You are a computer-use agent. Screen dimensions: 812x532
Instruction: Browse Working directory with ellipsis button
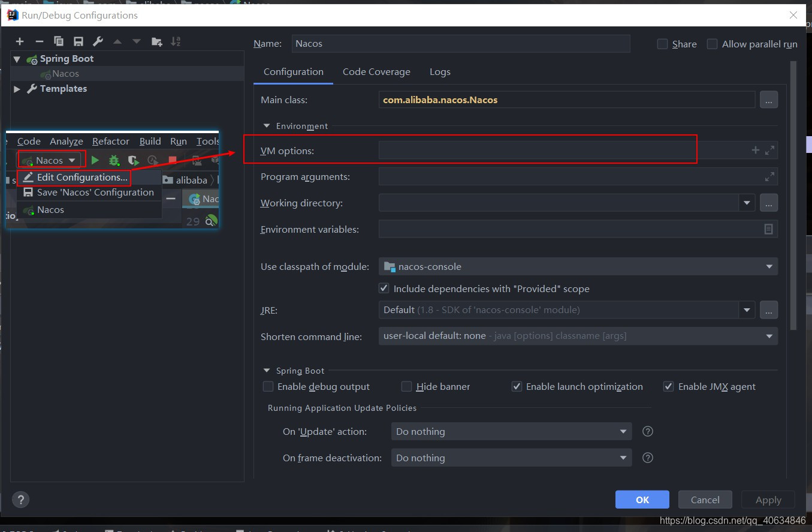769,203
